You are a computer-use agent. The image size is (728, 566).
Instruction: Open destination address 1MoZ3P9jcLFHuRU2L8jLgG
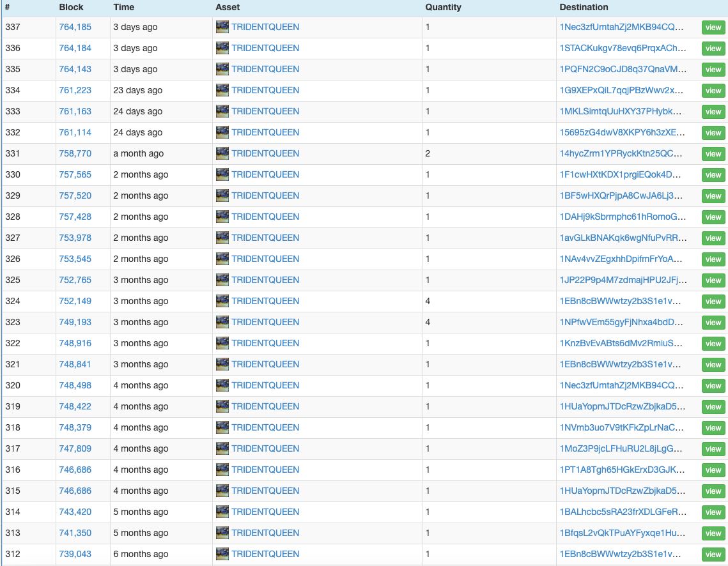point(621,448)
